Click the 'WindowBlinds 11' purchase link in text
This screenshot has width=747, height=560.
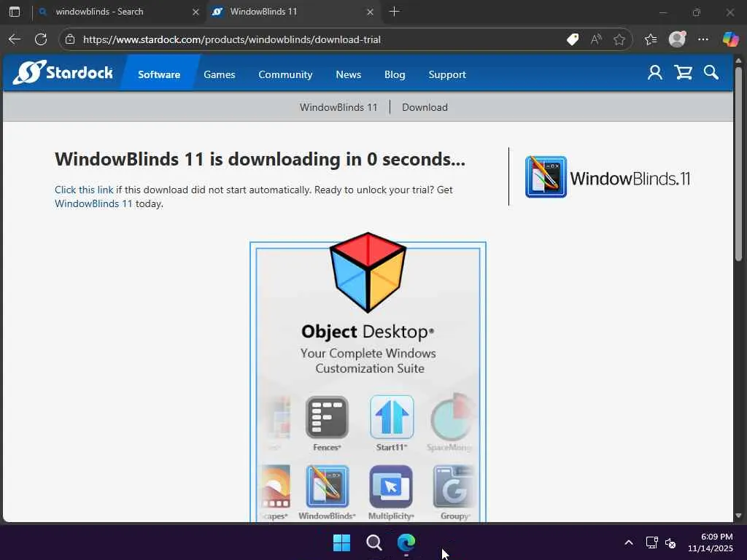point(93,203)
